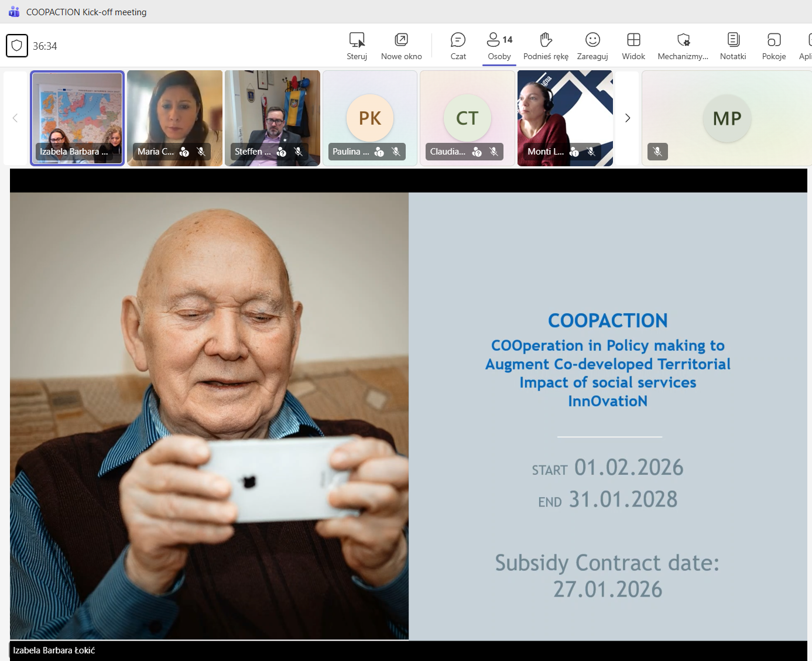Select Paulina PK participant tile
Viewport: 812px width, 661px height.
(x=370, y=117)
